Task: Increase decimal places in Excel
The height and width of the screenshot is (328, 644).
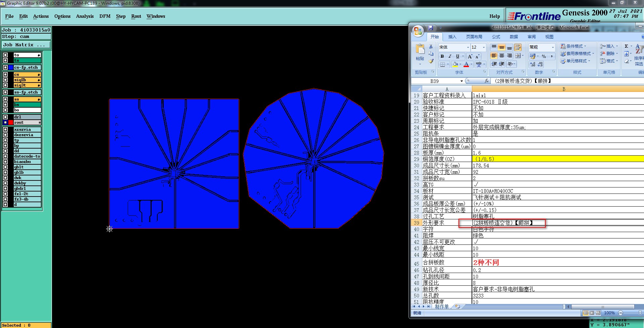Action: coord(533,64)
